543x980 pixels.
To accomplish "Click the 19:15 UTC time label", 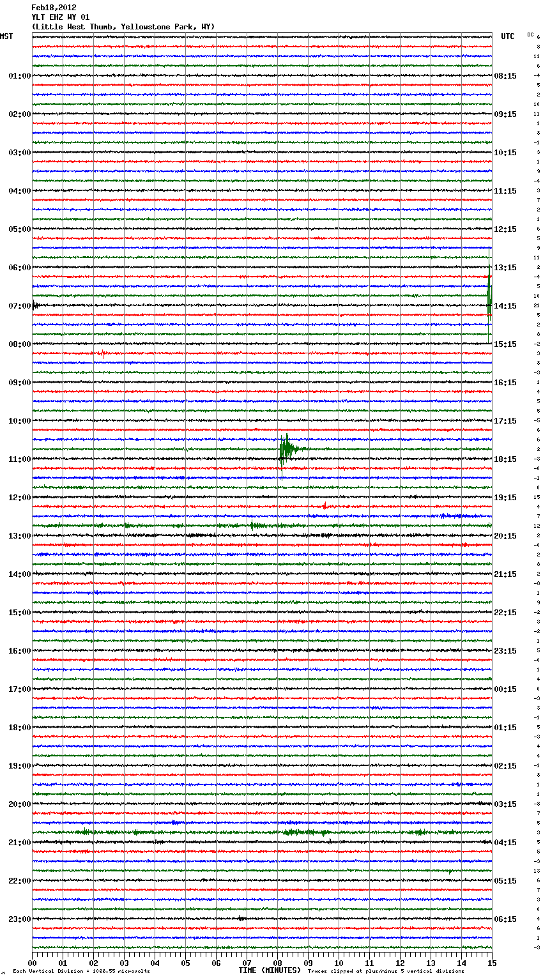I will click(505, 498).
